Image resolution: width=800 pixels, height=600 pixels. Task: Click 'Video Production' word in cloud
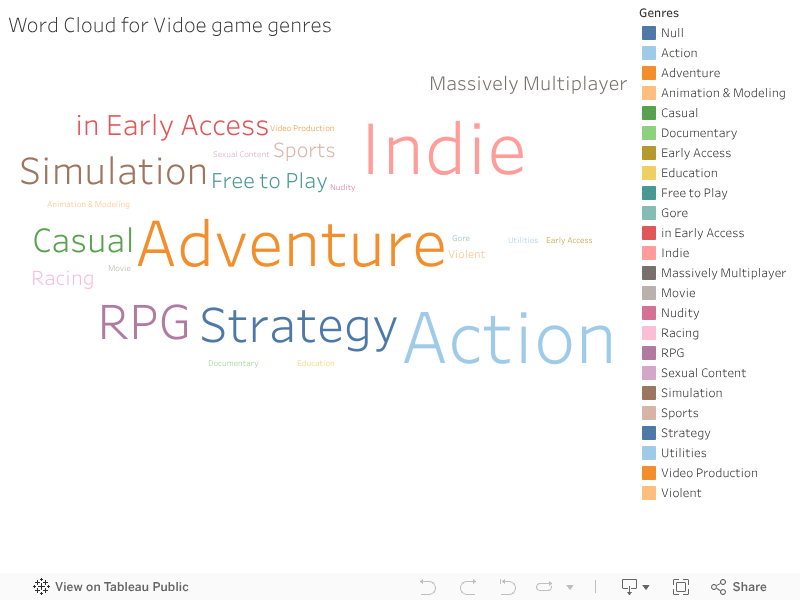click(302, 128)
